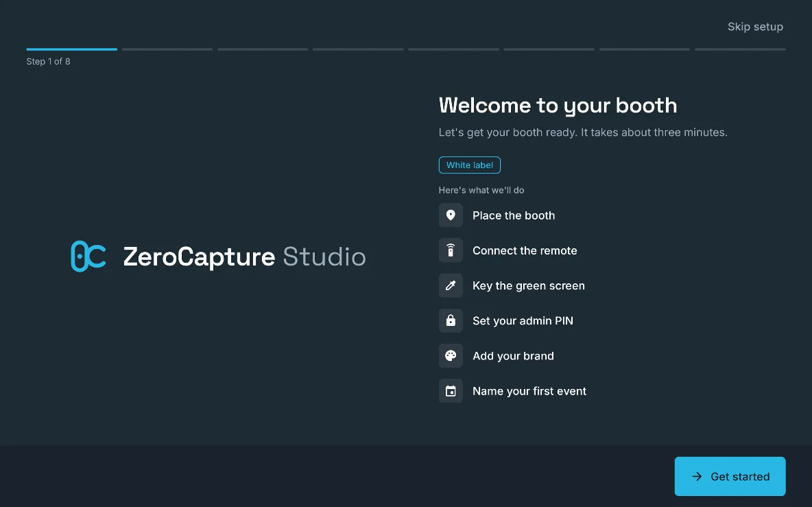Click the three minutes subtitle text
This screenshot has width=812, height=507.
(x=582, y=132)
